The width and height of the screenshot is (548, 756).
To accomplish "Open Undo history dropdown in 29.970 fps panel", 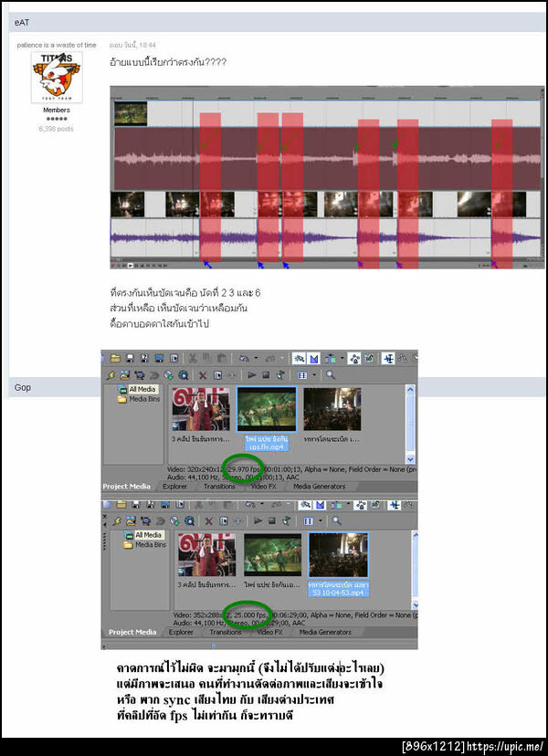I will [255, 358].
